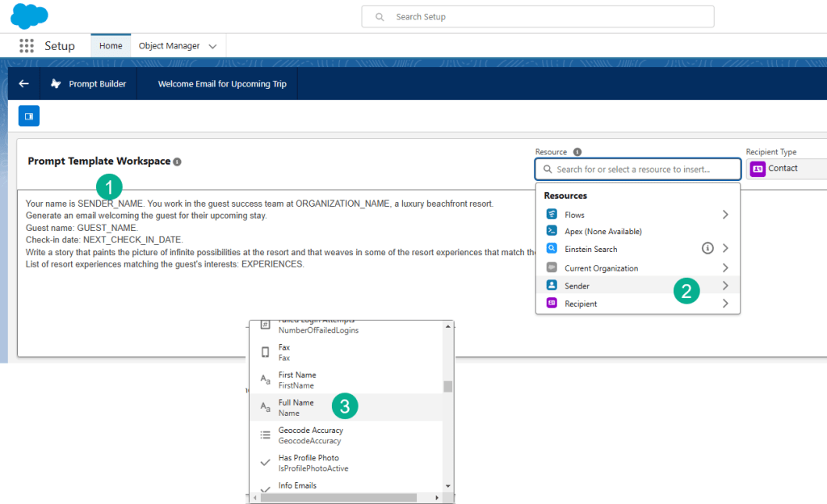Screen dimensions: 827x504
Task: Click the Einstein Search info icon
Action: [x=707, y=248]
